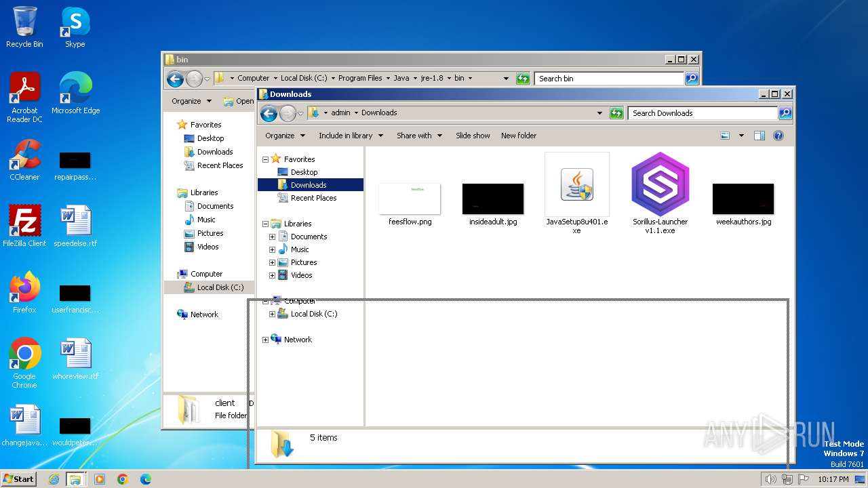This screenshot has height=488, width=868.
Task: Launch Google Chrome desktop shortcut
Action: pos(24,363)
